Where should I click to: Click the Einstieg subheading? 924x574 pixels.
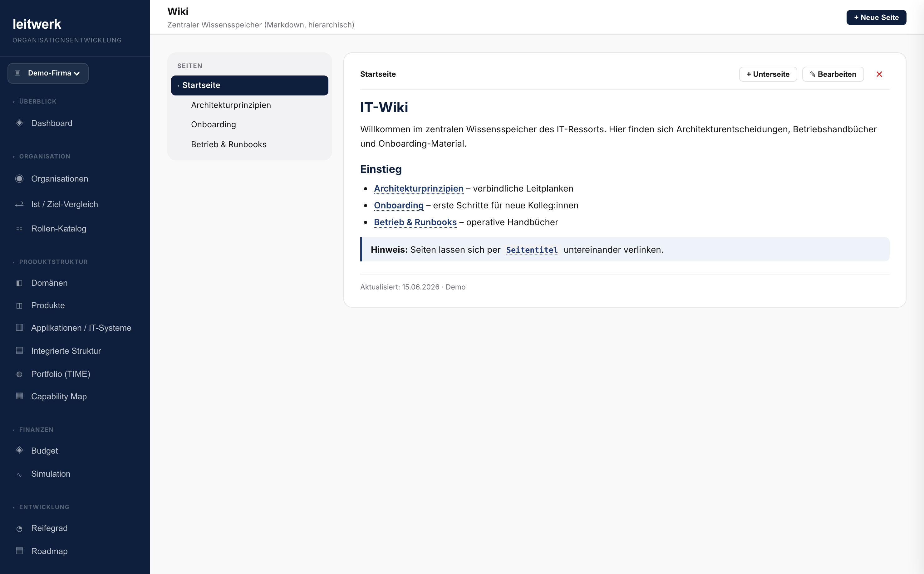tap(381, 169)
